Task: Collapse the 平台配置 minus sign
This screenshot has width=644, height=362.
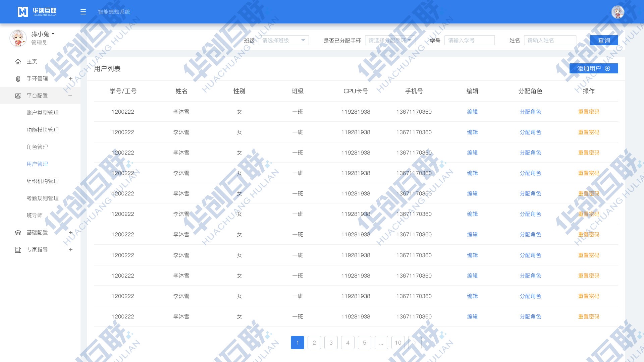Action: point(70,96)
